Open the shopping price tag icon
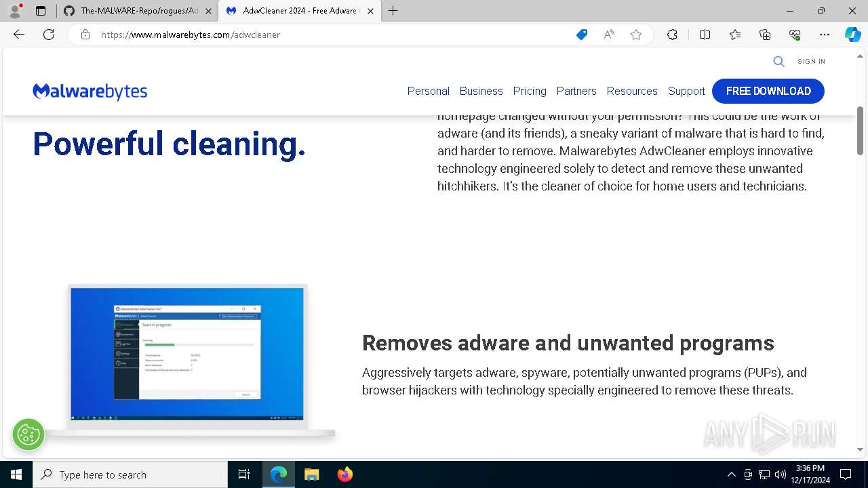The width and height of the screenshot is (868, 488). click(582, 35)
